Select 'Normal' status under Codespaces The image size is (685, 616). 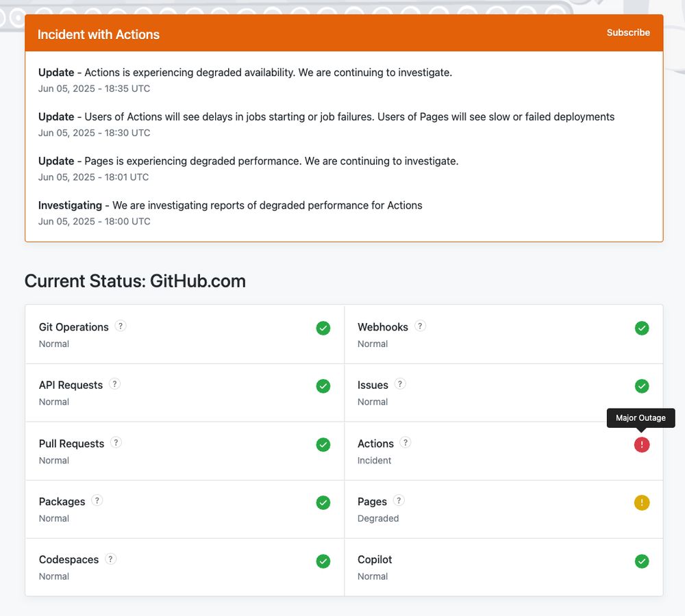pyautogui.click(x=53, y=577)
